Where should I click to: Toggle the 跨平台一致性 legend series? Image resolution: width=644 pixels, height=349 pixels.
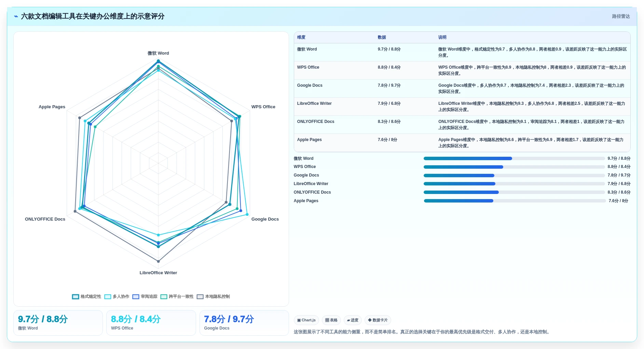[x=177, y=296]
